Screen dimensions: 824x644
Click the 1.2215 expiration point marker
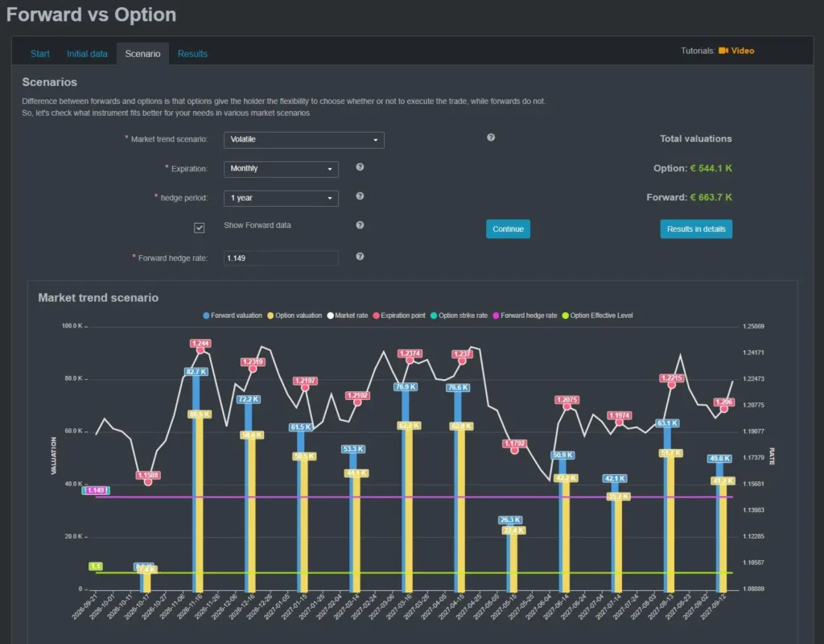click(672, 385)
